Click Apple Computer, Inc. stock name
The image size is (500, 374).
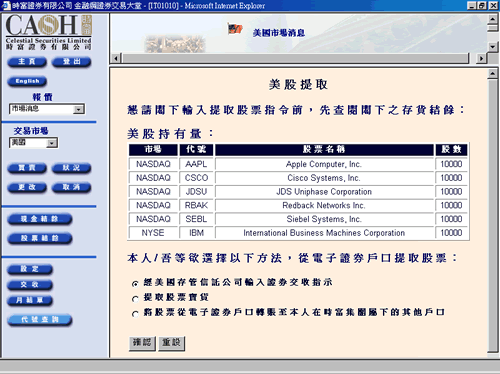tap(324, 164)
